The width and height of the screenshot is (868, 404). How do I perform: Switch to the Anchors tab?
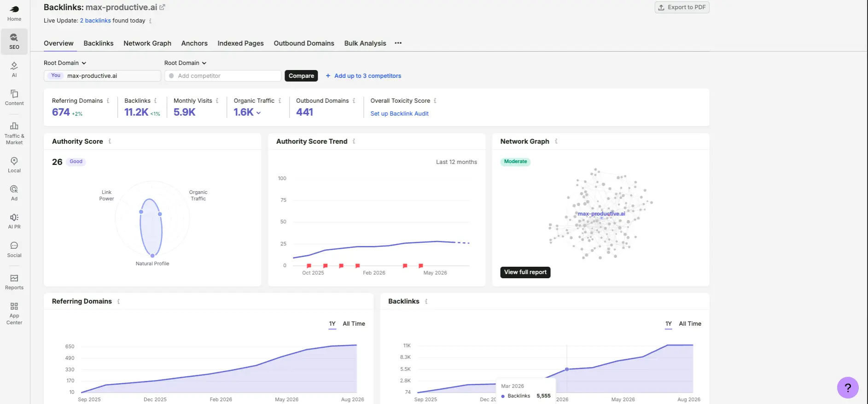(x=194, y=43)
